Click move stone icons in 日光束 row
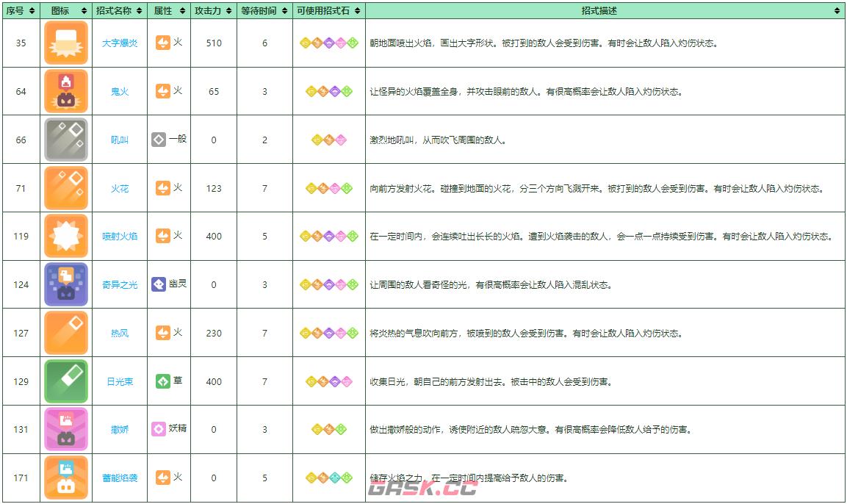This screenshot has height=504, width=847. (329, 381)
